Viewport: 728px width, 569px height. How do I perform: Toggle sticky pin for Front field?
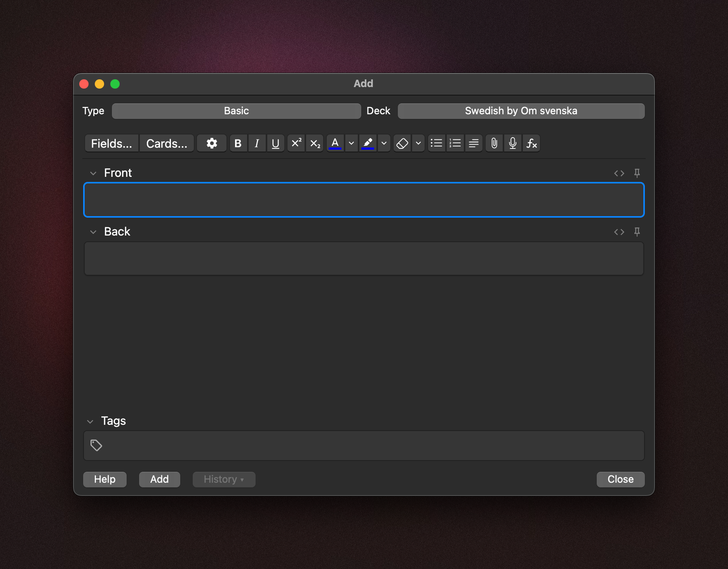click(x=637, y=173)
